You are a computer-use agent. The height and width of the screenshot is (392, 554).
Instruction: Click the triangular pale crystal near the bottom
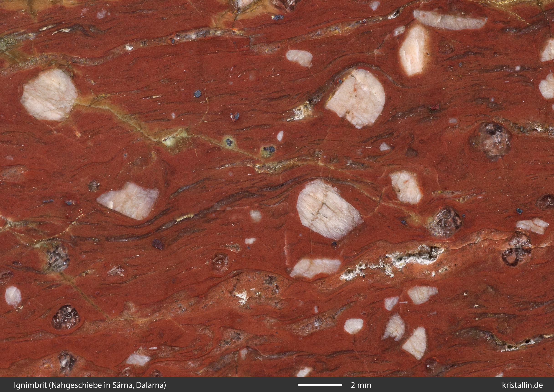coord(416,343)
